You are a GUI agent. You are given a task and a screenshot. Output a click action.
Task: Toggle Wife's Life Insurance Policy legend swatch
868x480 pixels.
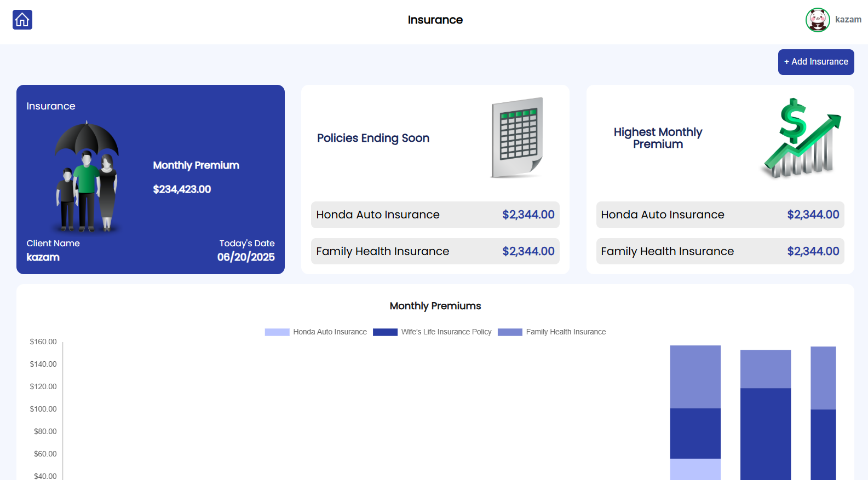(x=385, y=332)
